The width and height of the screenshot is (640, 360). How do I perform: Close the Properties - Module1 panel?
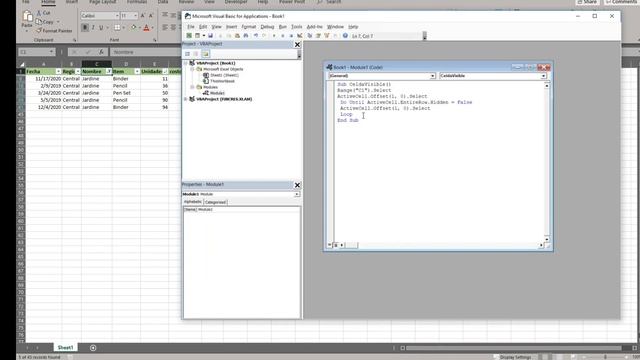(x=297, y=185)
